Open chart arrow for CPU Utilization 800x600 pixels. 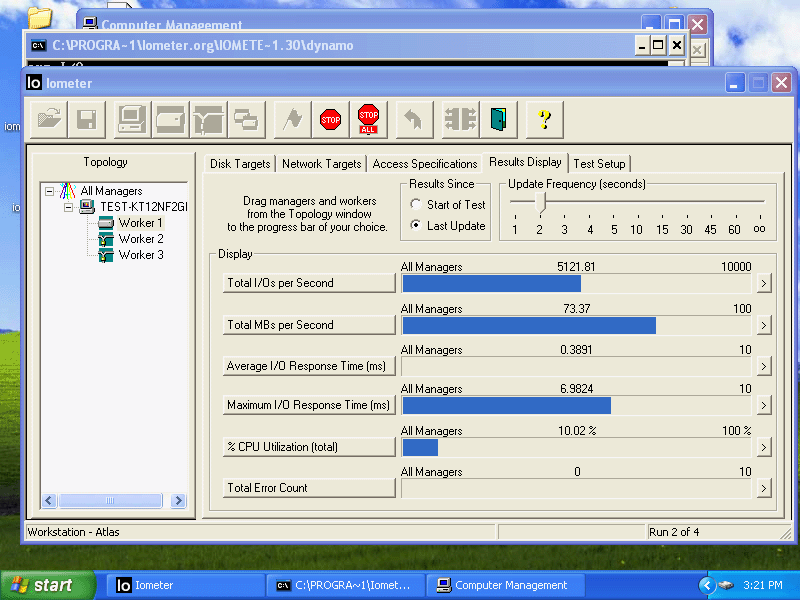click(764, 447)
